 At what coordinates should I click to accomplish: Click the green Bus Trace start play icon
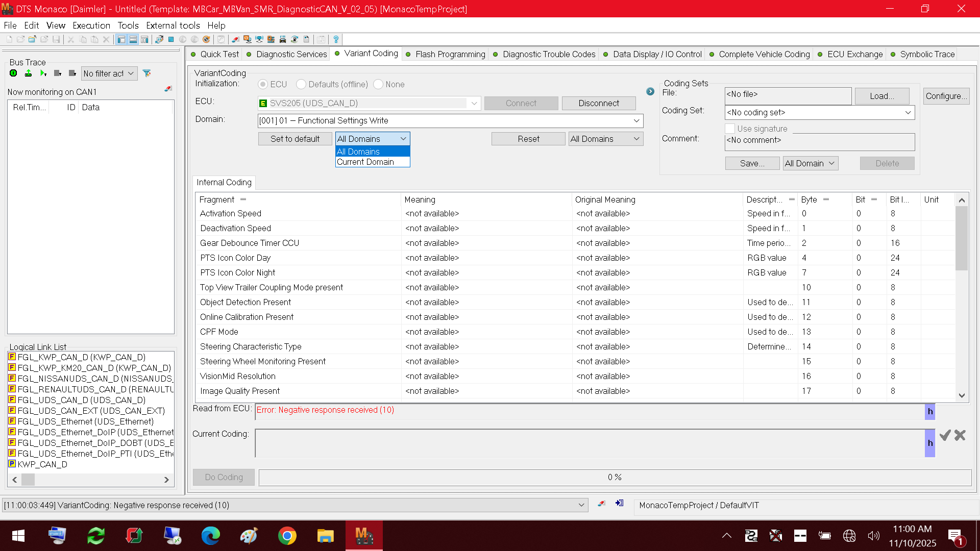(43, 73)
